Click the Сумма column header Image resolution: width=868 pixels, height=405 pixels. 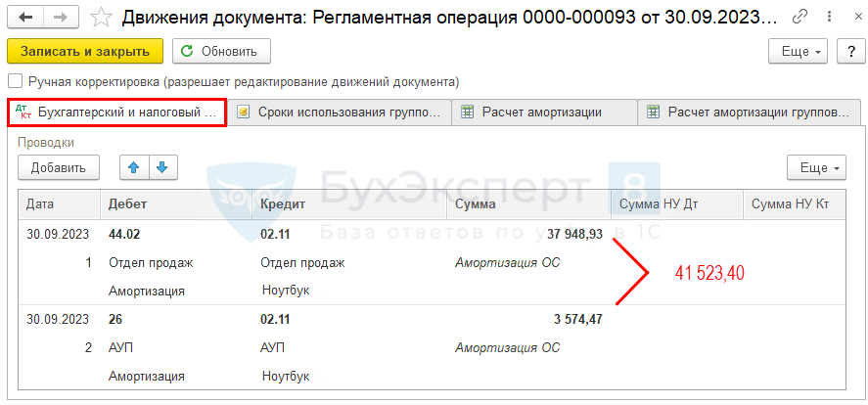click(528, 204)
